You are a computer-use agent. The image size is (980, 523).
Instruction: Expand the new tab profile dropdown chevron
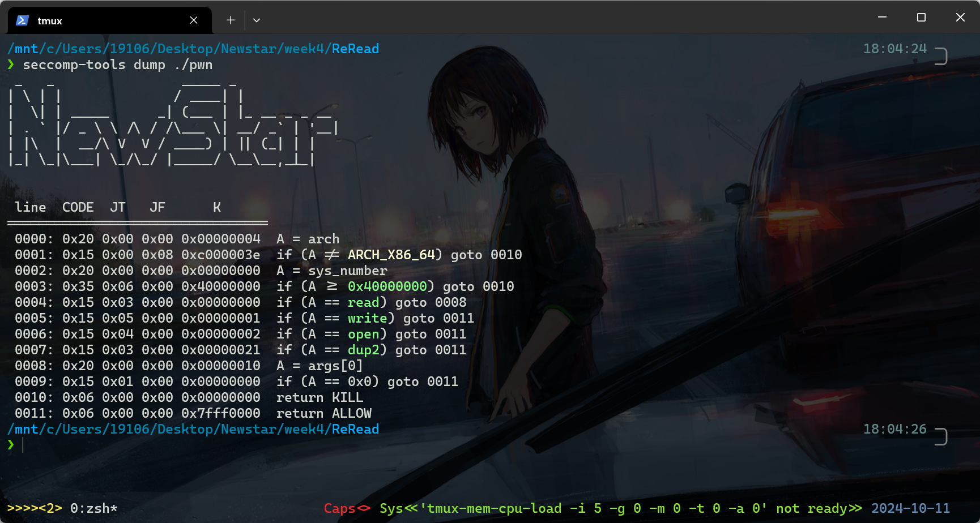point(257,20)
